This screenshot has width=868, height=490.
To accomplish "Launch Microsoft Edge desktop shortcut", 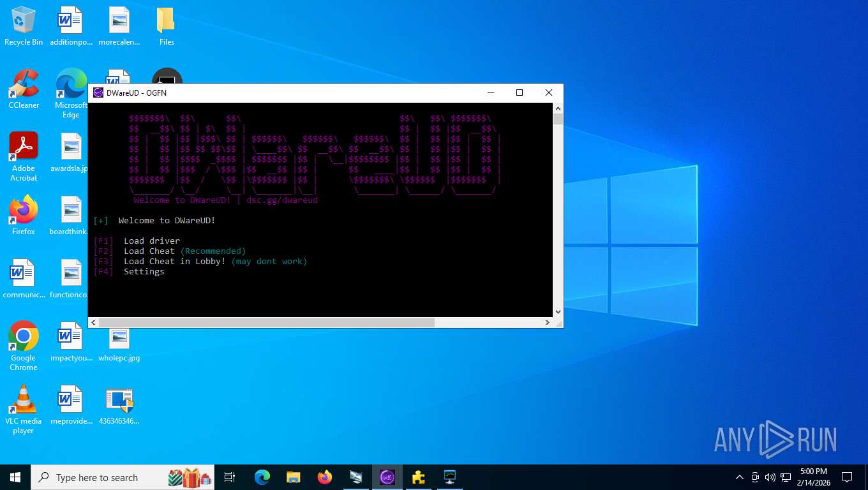I will coord(71,94).
